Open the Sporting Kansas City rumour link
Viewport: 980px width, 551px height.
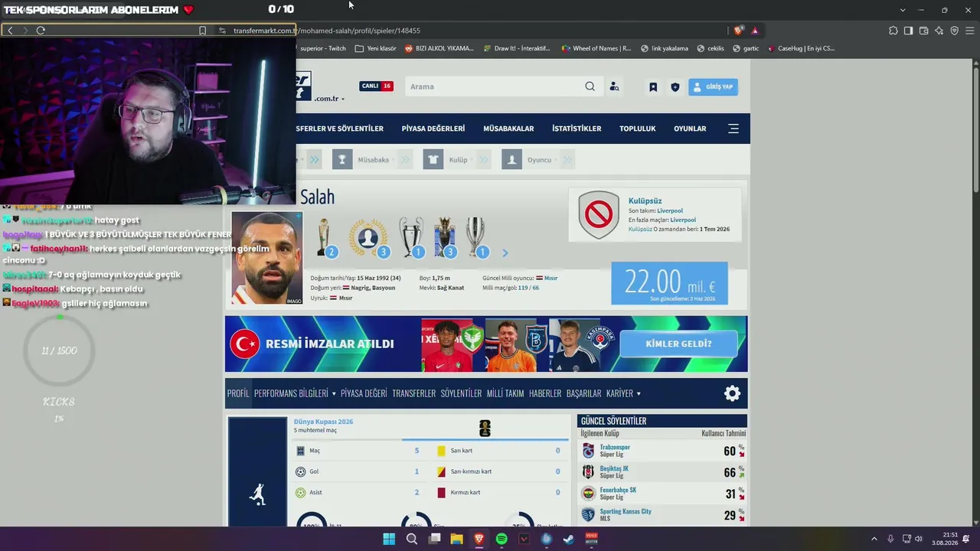[x=626, y=511]
